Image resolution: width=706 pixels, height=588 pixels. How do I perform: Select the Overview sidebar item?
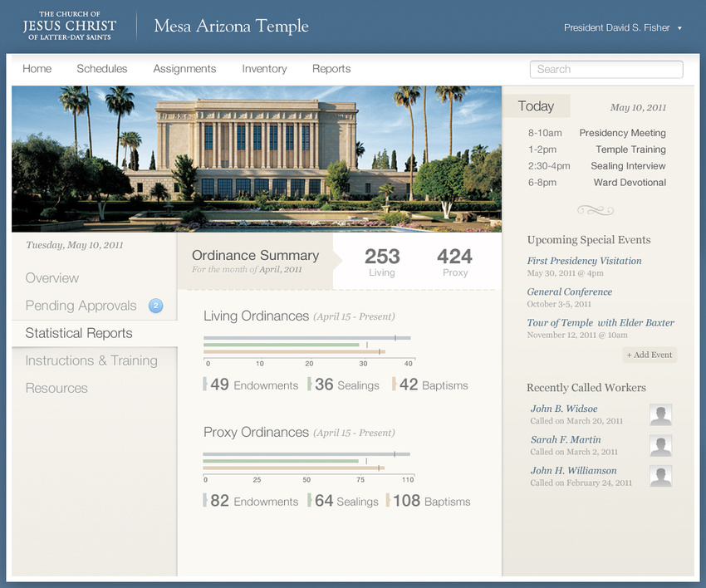coord(52,277)
